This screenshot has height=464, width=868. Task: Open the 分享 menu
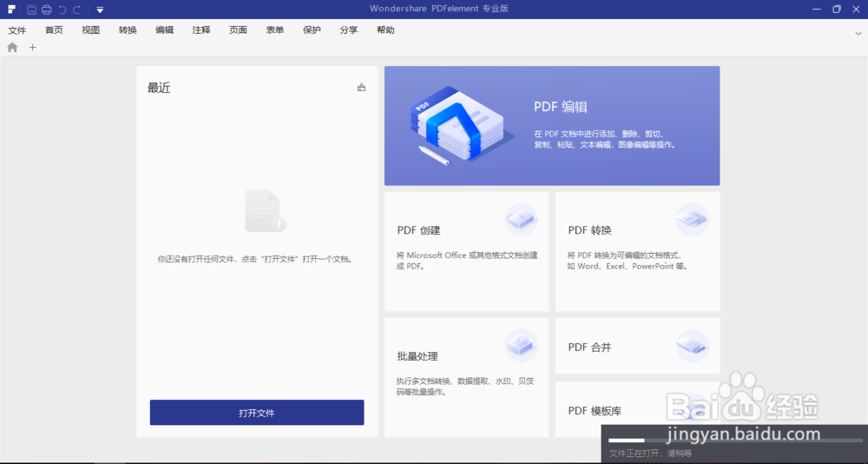349,30
